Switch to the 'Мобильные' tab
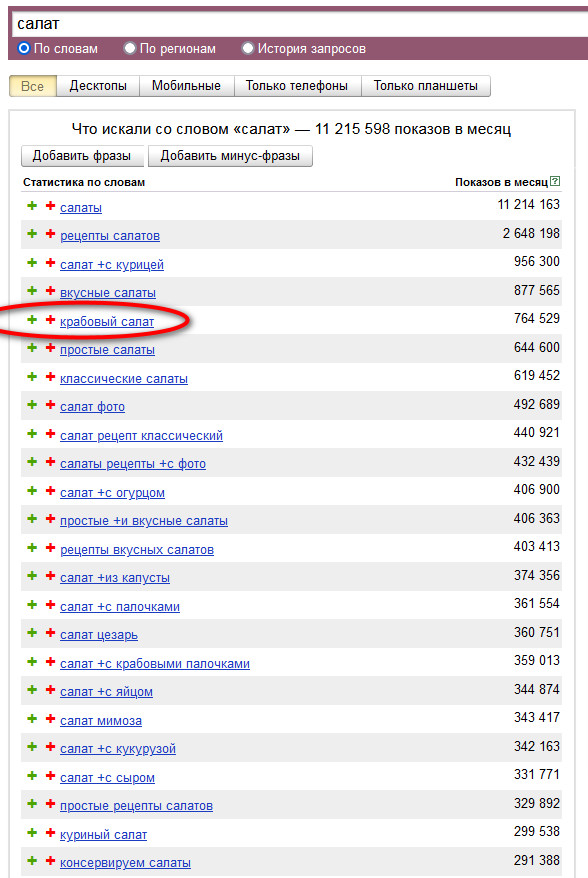The image size is (588, 878). tap(186, 86)
